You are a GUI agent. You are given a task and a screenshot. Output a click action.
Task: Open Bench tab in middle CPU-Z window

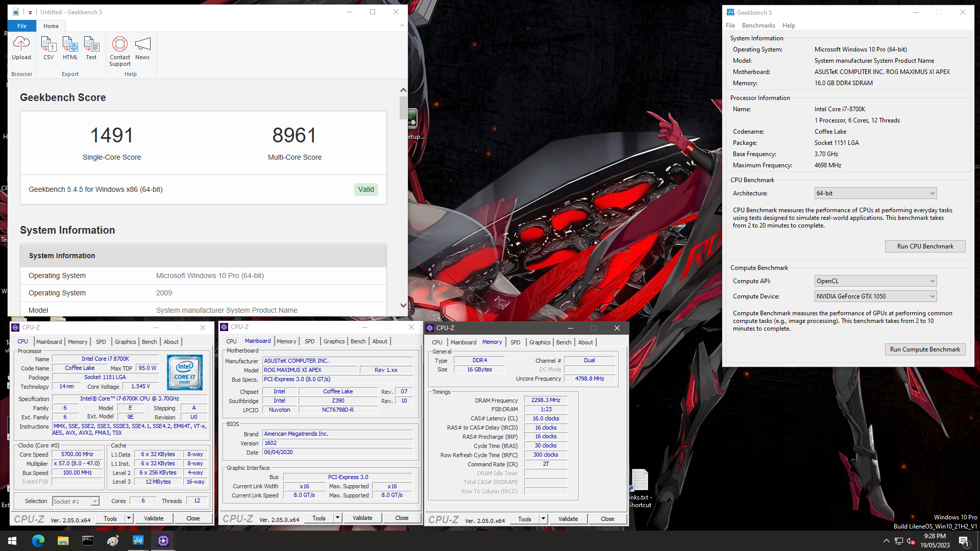click(x=358, y=341)
